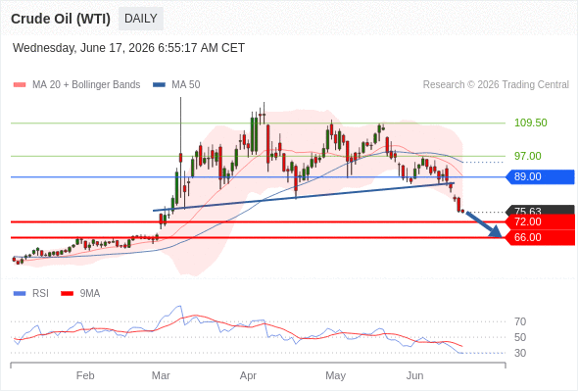Image resolution: width=578 pixels, height=392 pixels.
Task: Click the tall March candlestick wick spike
Action: coord(180,125)
